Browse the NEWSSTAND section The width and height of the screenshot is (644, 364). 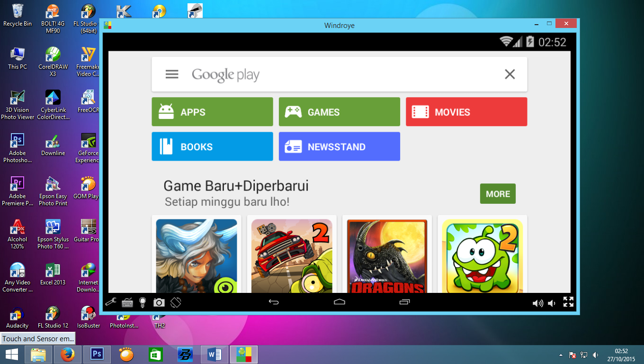click(339, 146)
